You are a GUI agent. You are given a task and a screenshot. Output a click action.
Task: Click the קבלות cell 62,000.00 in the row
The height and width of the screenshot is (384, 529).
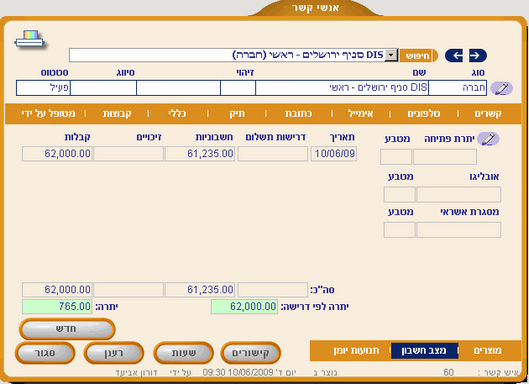pos(57,154)
